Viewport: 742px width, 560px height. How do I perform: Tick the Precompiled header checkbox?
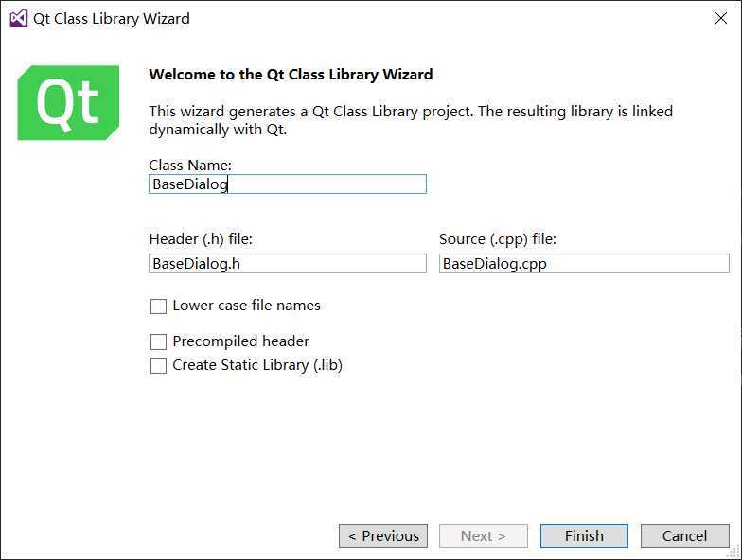[158, 341]
